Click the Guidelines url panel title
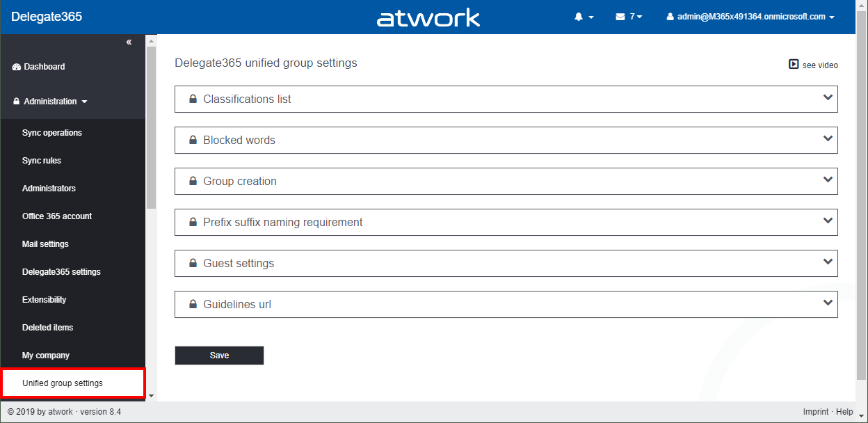Image resolution: width=868 pixels, height=423 pixels. point(237,304)
